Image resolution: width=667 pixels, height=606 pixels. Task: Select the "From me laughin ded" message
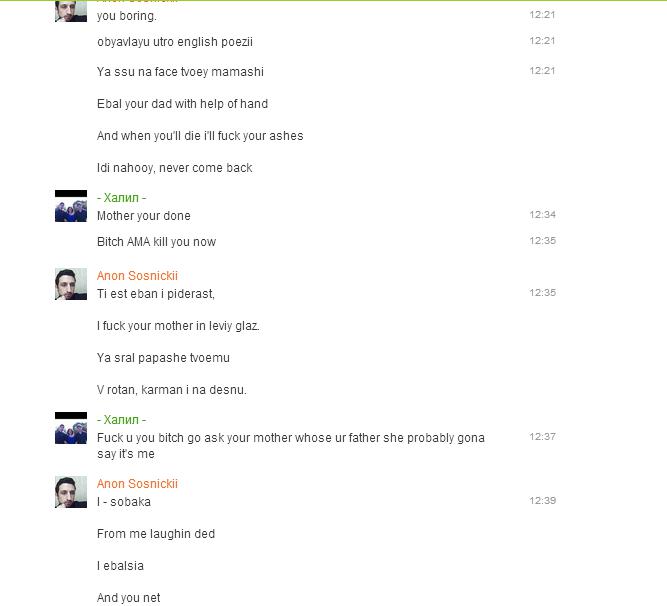(x=156, y=534)
